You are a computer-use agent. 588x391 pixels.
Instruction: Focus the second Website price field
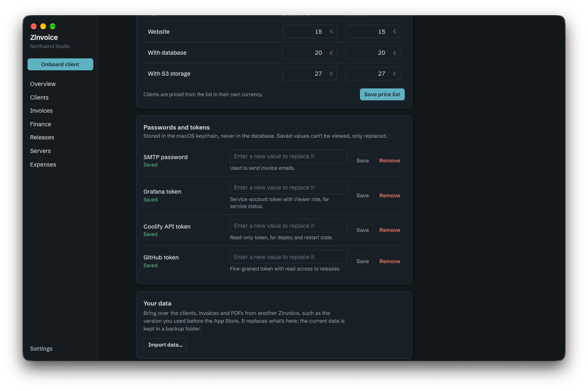point(373,32)
